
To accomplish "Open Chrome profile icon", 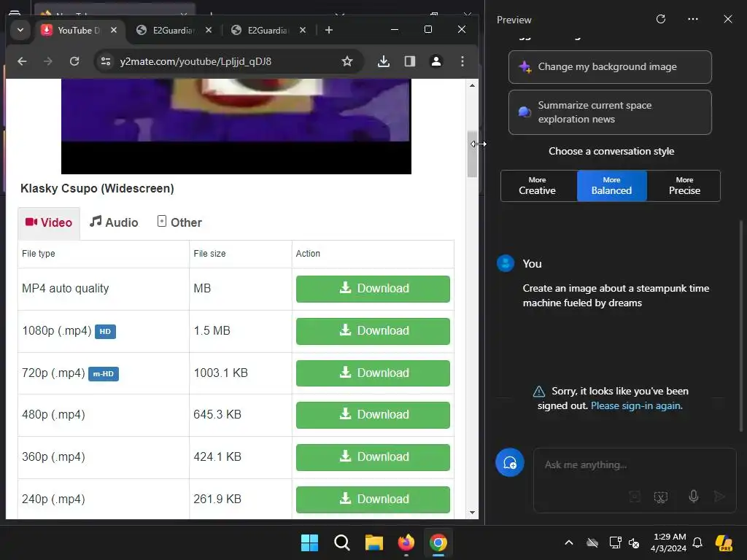I will (436, 61).
